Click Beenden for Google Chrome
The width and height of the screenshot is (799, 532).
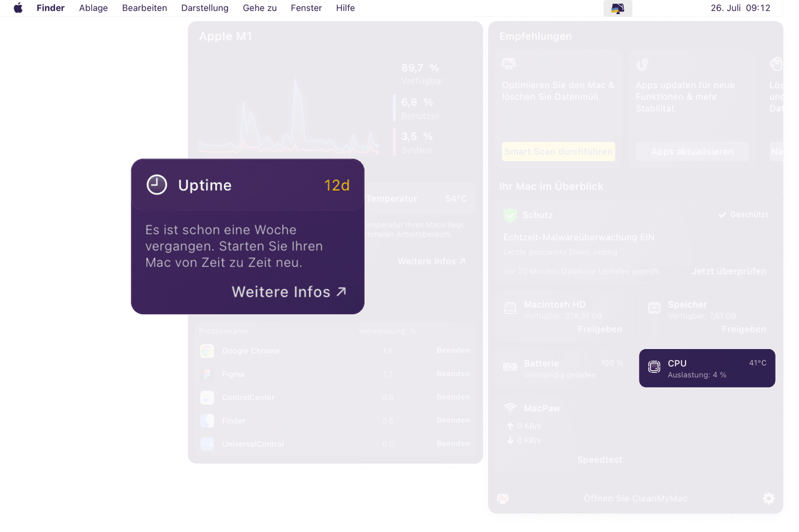tap(453, 350)
